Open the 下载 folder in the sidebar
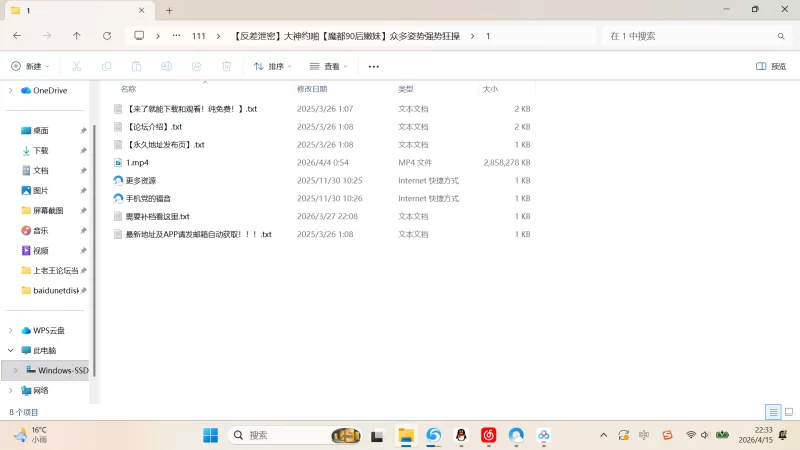800x450 pixels. 41,150
